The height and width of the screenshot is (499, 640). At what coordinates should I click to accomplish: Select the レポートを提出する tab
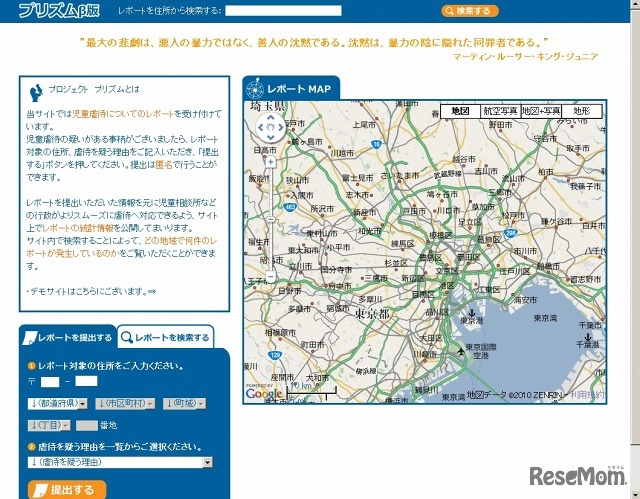coord(67,338)
